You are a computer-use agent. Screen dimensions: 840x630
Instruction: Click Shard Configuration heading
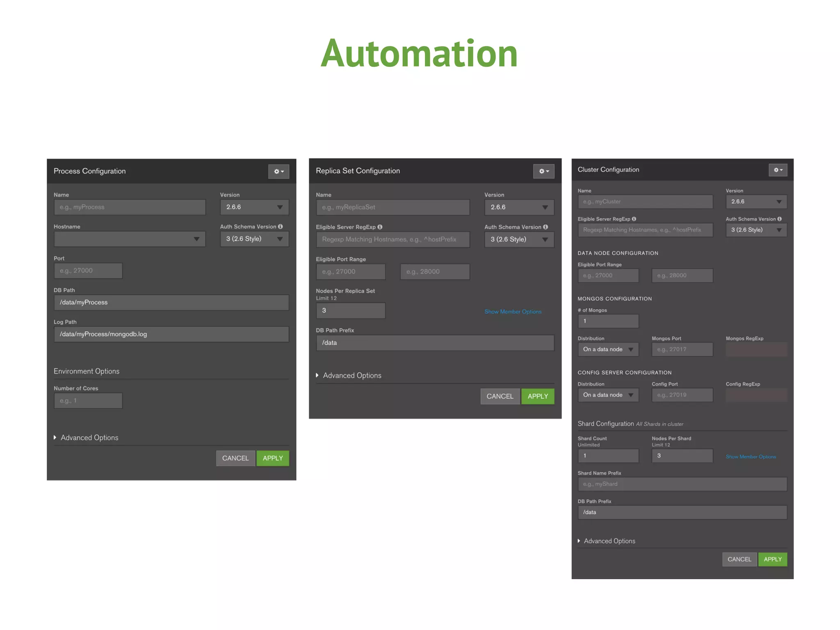click(606, 424)
